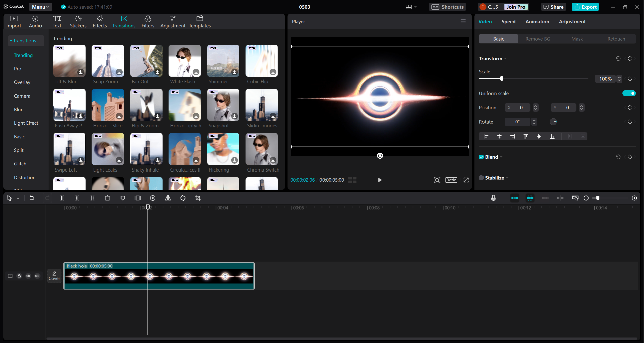Select the Split tool in the timeline toolbar
This screenshot has width=644, height=343.
click(x=62, y=198)
